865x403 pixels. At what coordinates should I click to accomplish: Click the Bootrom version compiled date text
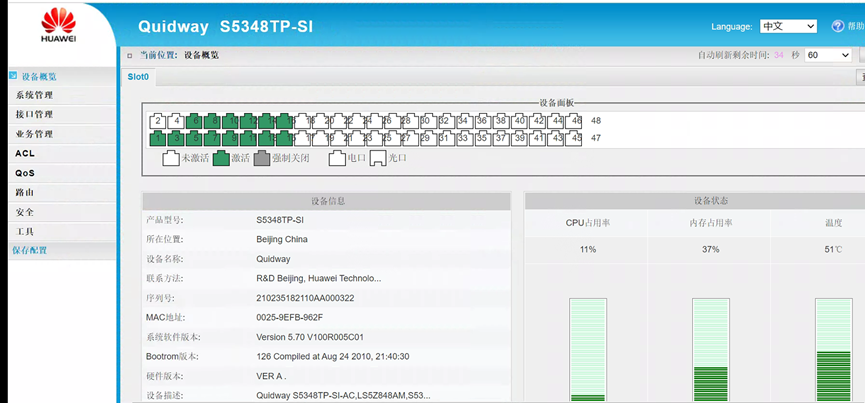tap(333, 357)
